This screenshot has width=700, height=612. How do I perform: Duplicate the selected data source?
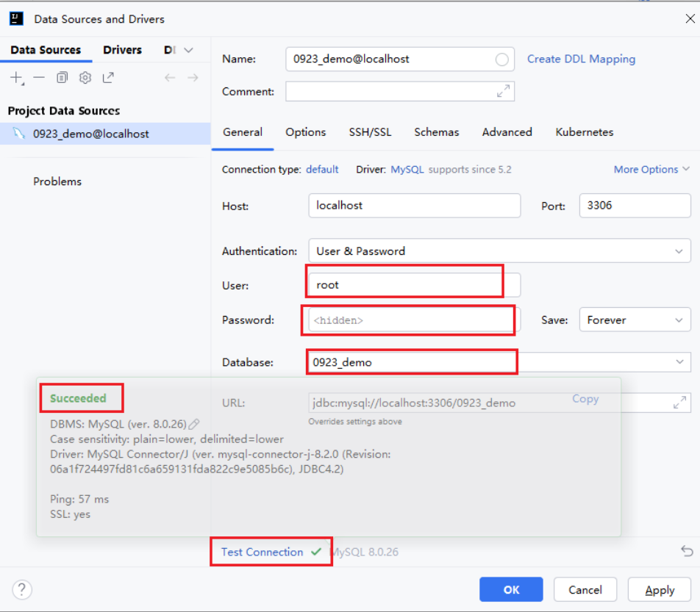click(x=62, y=78)
